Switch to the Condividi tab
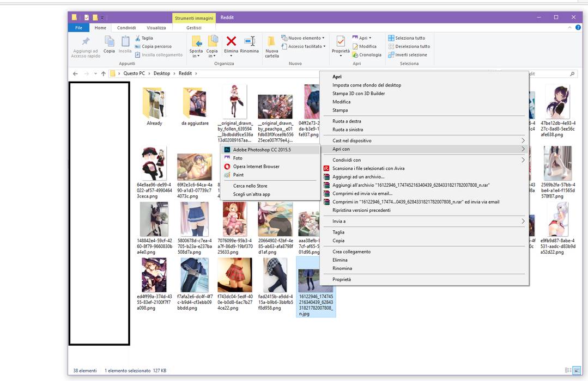The image size is (588, 381). (x=126, y=28)
